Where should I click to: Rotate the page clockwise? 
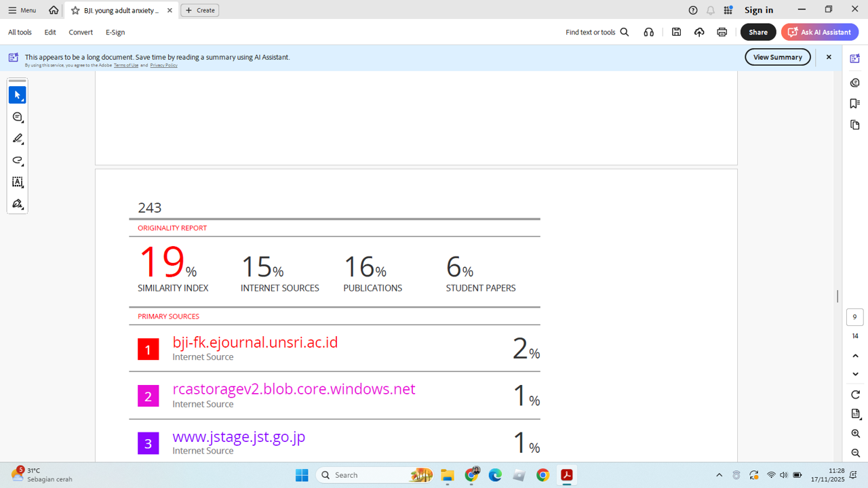pyautogui.click(x=855, y=395)
